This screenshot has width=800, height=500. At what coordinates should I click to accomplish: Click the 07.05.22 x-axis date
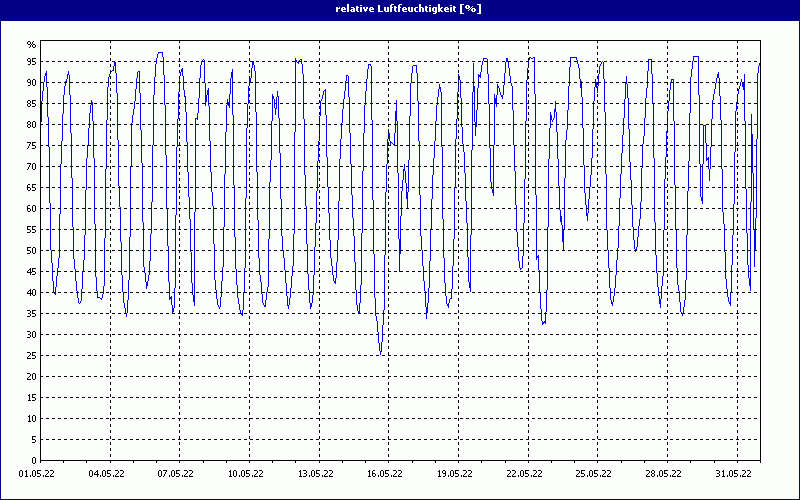[x=176, y=474]
